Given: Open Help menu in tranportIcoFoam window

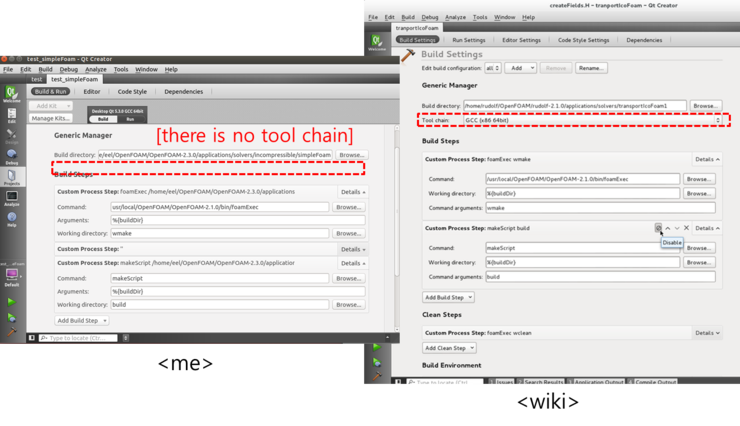Looking at the screenshot, I should (529, 17).
